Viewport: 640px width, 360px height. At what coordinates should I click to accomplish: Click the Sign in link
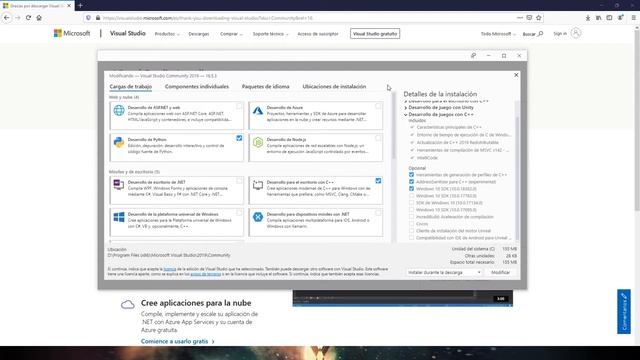(560, 33)
